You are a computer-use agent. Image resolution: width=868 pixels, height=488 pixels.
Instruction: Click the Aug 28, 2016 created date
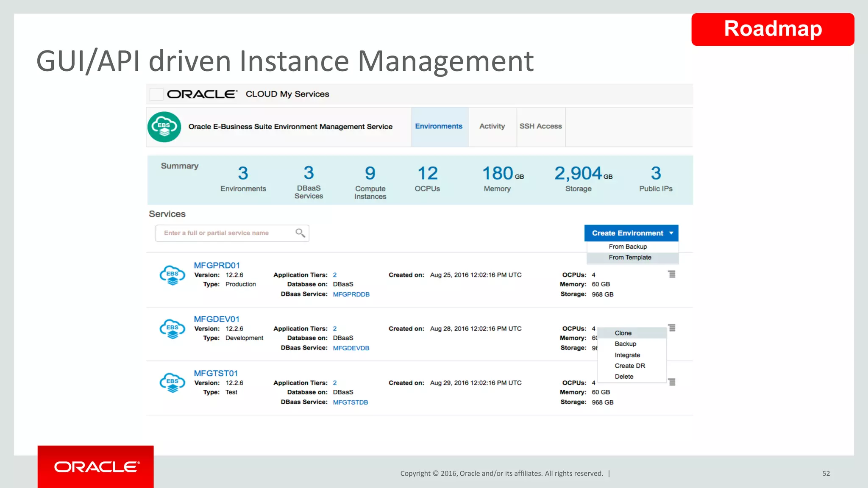(x=476, y=329)
